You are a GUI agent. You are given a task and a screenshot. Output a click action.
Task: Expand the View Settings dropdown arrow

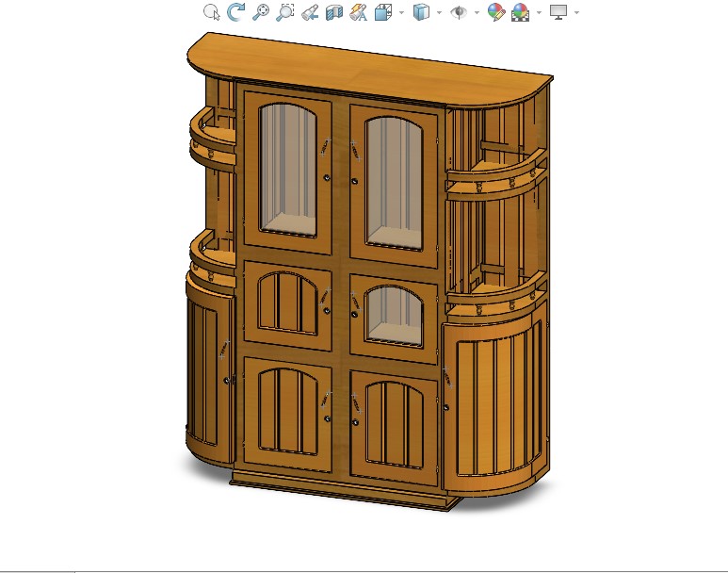576,12
